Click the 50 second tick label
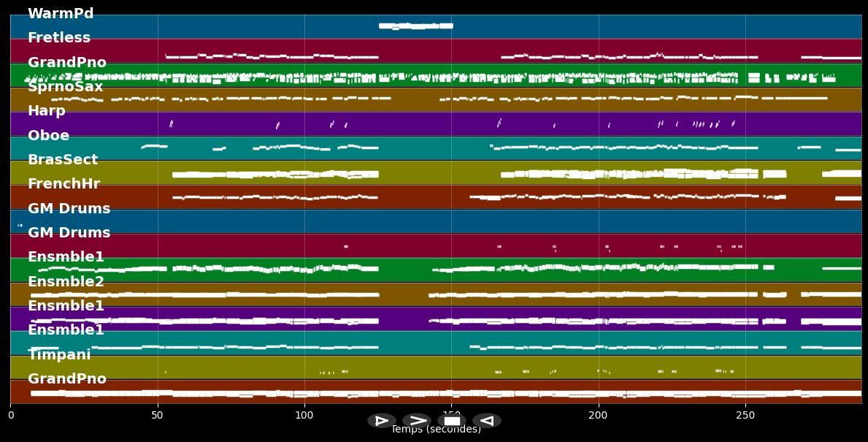This screenshot has width=868, height=442. (x=157, y=416)
